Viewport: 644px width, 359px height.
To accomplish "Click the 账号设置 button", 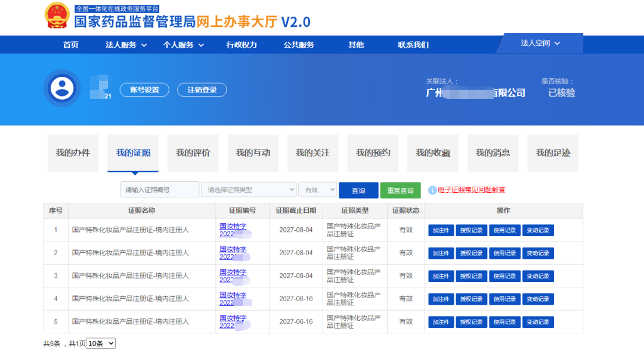I will (144, 89).
